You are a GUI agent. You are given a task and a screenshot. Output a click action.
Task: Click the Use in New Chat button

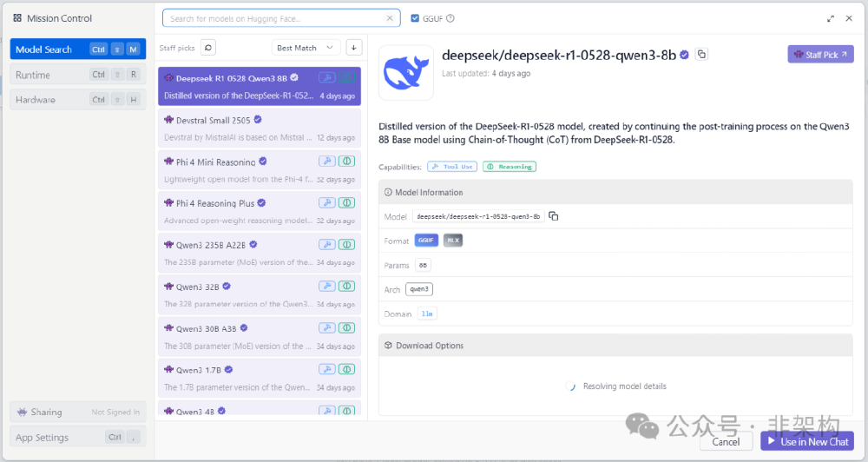806,441
